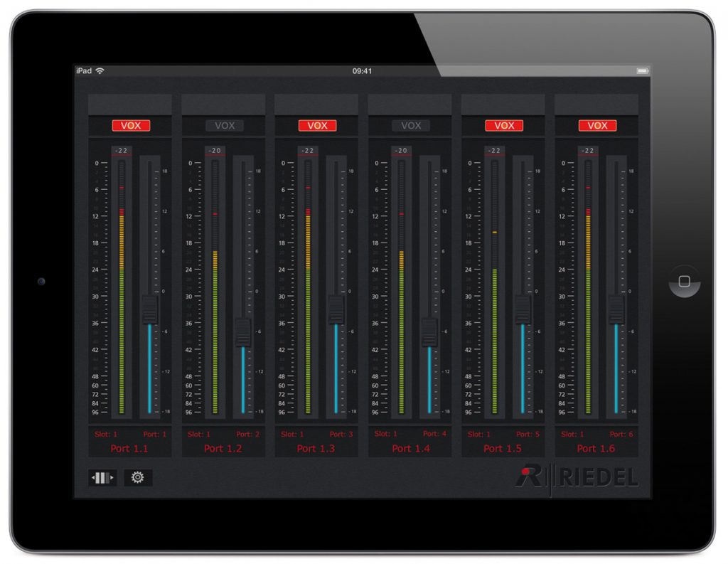Select the Port 1.6 channel label

(x=596, y=449)
